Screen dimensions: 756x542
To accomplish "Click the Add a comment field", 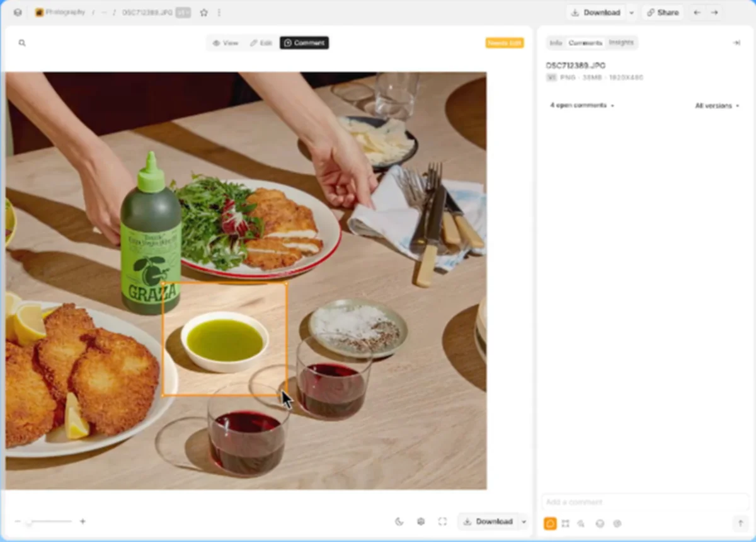I will point(645,502).
